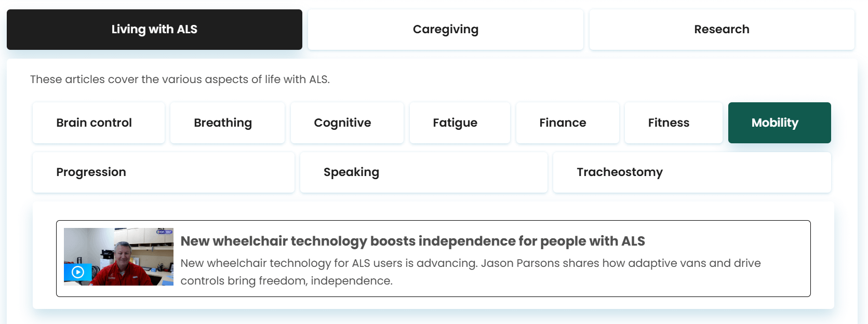Image resolution: width=868 pixels, height=324 pixels.
Task: Switch to the Research tab
Action: pos(722,29)
